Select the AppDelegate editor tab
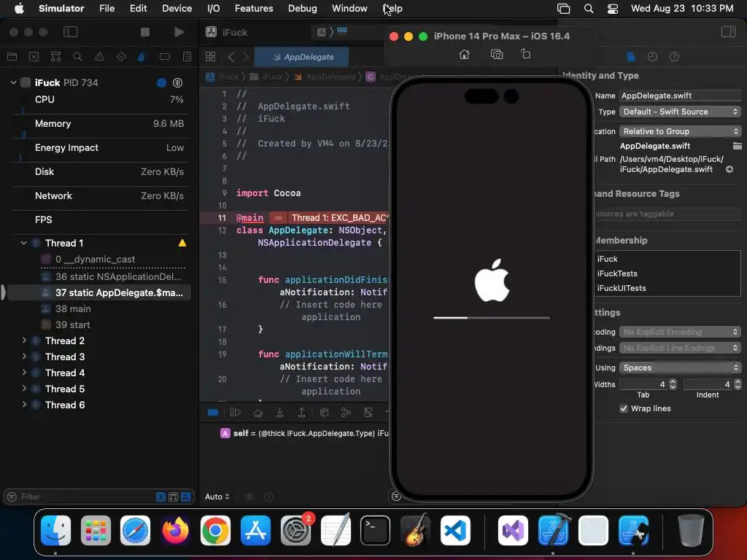 (x=302, y=57)
